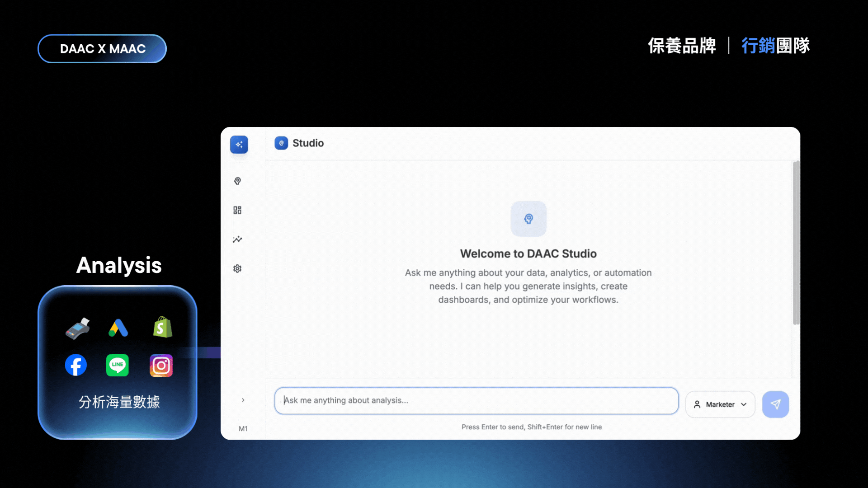Open the Marketer role dropdown
Image resolution: width=868 pixels, height=488 pixels.
720,404
